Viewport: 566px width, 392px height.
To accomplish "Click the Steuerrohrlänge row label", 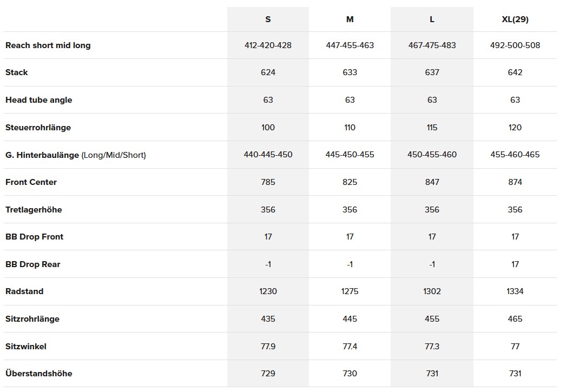I will (x=38, y=128).
